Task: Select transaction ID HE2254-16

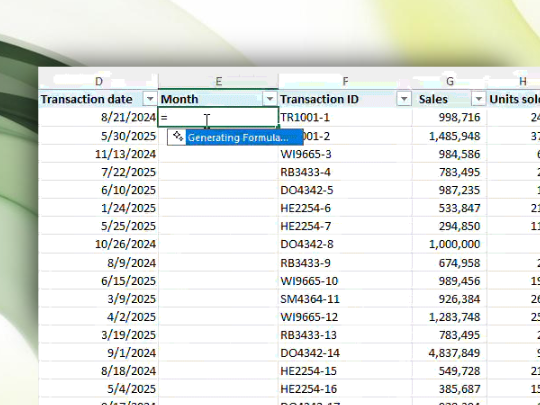Action: point(345,389)
